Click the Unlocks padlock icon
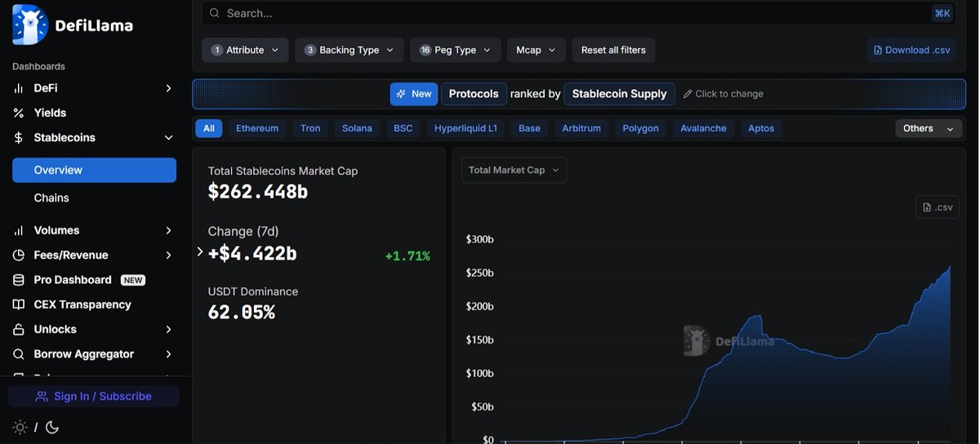This screenshot has height=444, width=980. click(19, 330)
